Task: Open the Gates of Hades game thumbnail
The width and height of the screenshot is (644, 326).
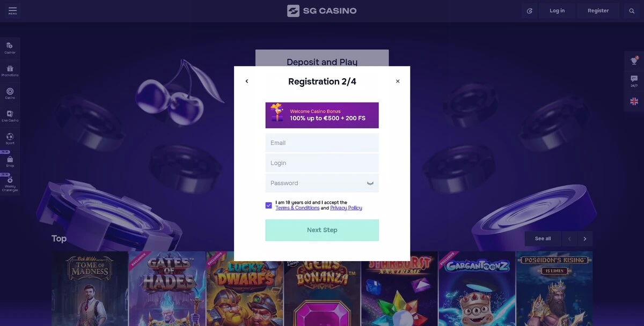Action: [x=167, y=288]
